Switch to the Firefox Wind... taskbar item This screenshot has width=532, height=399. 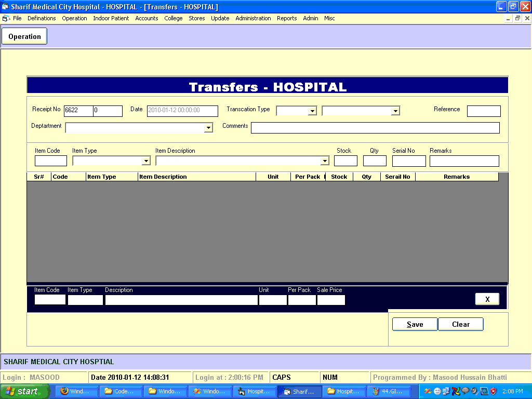(x=76, y=391)
